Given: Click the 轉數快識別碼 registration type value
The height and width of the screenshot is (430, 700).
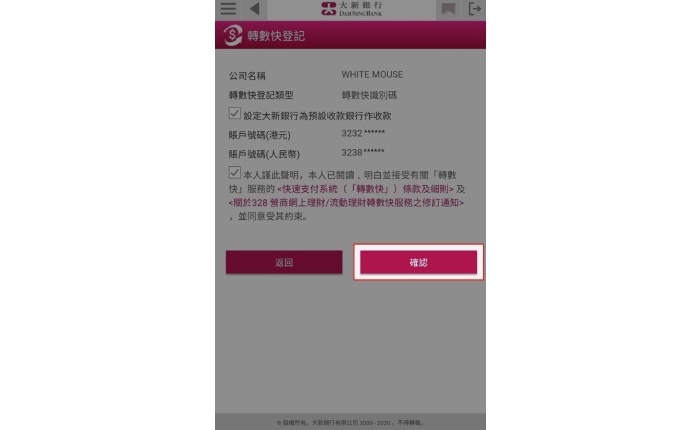Looking at the screenshot, I should pyautogui.click(x=369, y=95).
